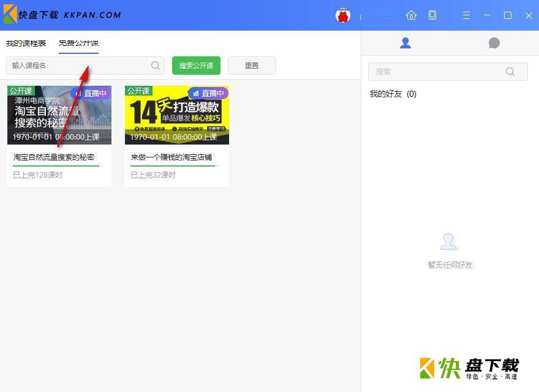Click 公开课 label on the 14天 course card
Image resolution: width=539 pixels, height=392 pixels.
pyautogui.click(x=138, y=91)
